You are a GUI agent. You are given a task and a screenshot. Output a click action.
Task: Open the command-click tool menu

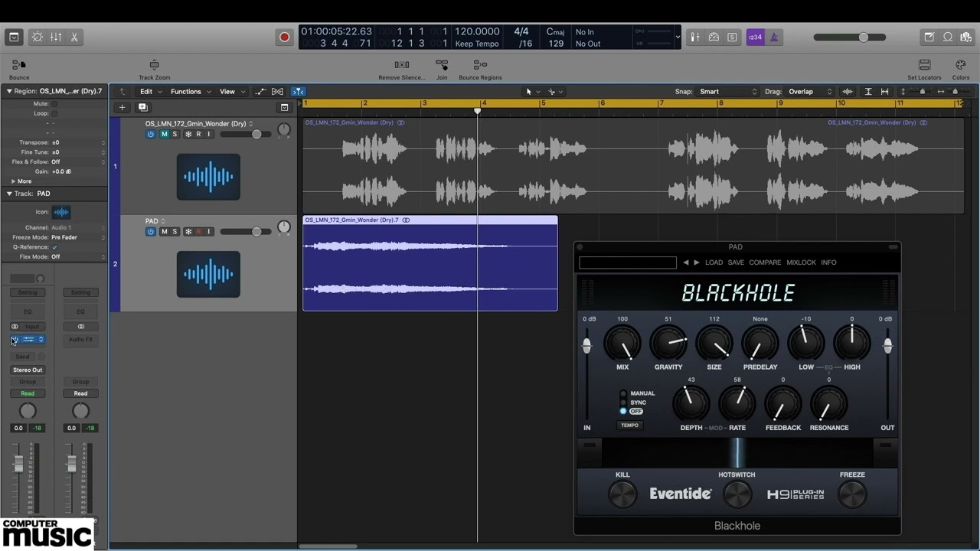tap(555, 92)
